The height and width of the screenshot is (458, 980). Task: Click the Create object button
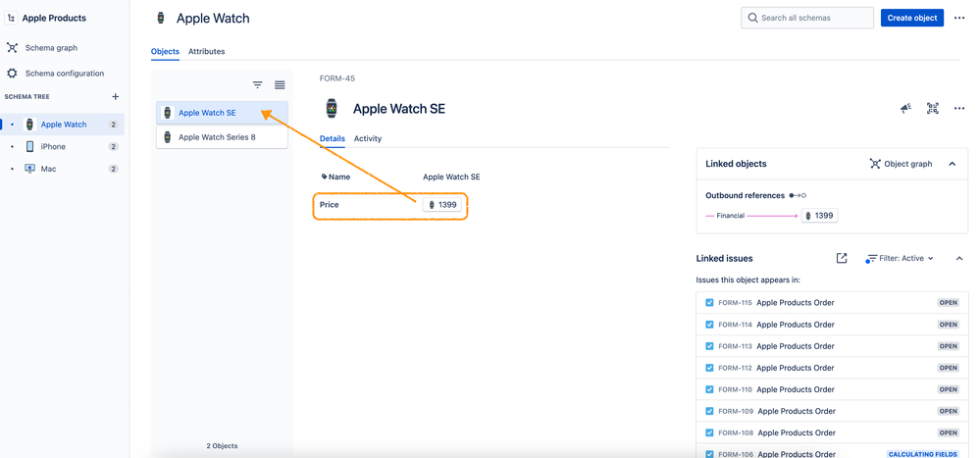point(912,18)
